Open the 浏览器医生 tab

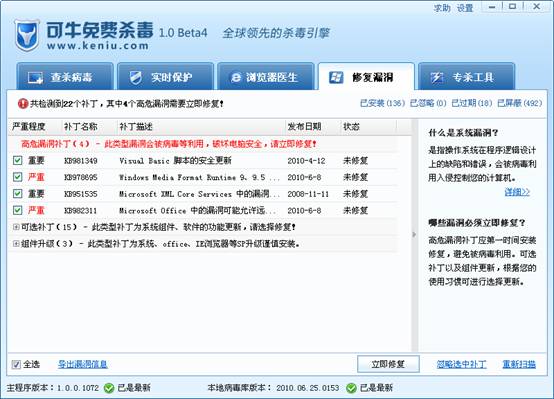coord(266,77)
